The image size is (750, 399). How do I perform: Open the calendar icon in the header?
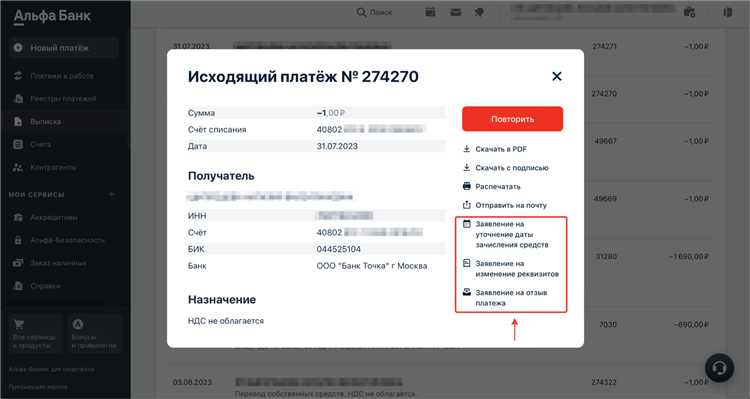pyautogui.click(x=430, y=12)
